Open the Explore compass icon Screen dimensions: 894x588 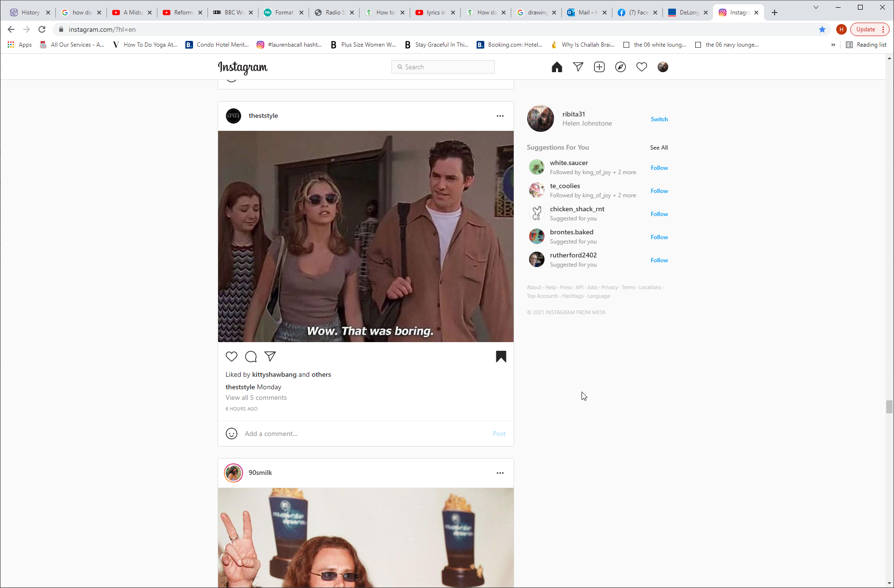(621, 67)
